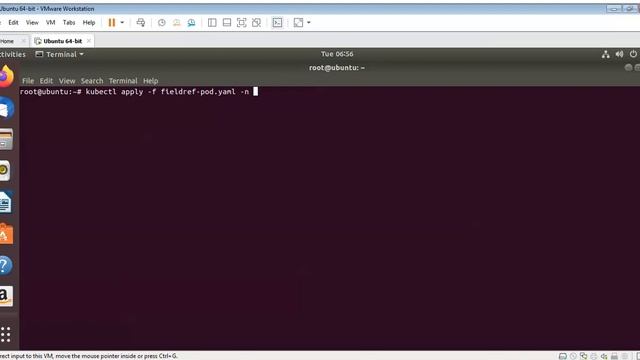Open Ubuntu Software from dock

click(x=6, y=233)
